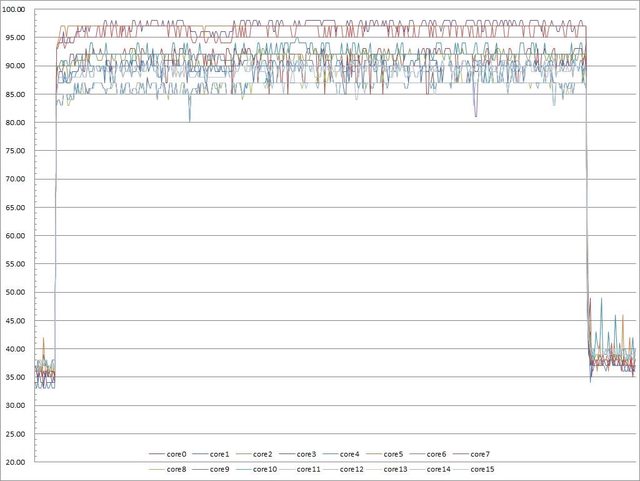Click core4 in the legend
The height and width of the screenshot is (481, 640).
tap(351, 454)
